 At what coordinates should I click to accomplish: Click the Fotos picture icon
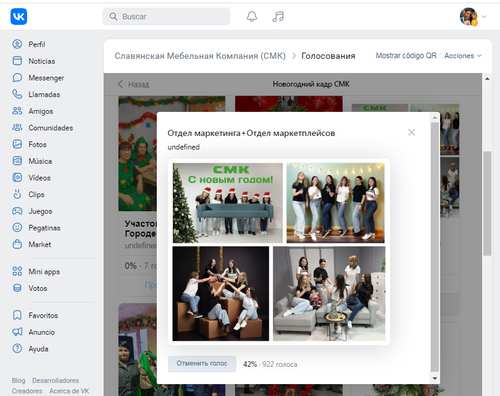coord(17,144)
